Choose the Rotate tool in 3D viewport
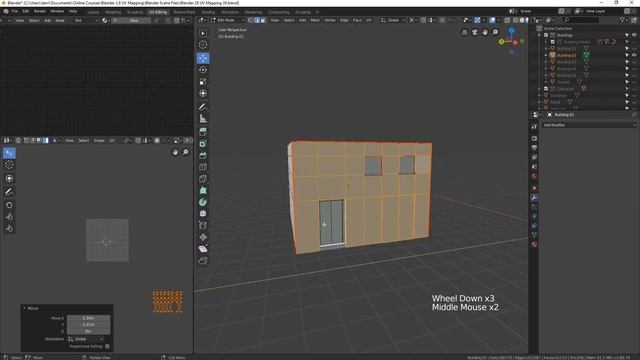The height and width of the screenshot is (360, 640). [203, 70]
